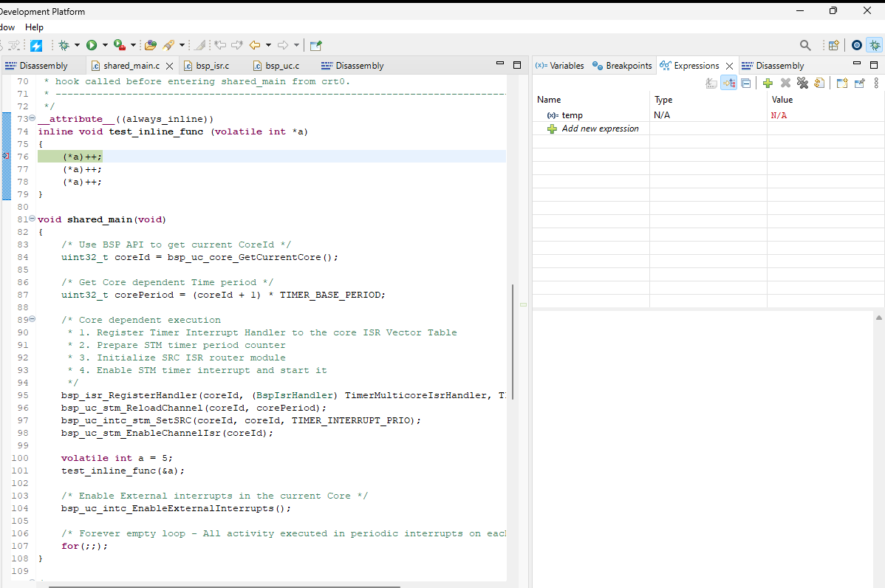This screenshot has height=588, width=885.
Task: Open the Help menu
Action: (x=34, y=27)
